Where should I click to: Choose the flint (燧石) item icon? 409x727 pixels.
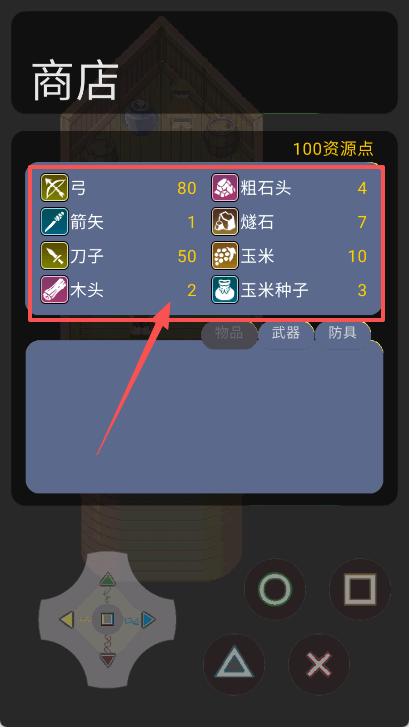(225, 222)
